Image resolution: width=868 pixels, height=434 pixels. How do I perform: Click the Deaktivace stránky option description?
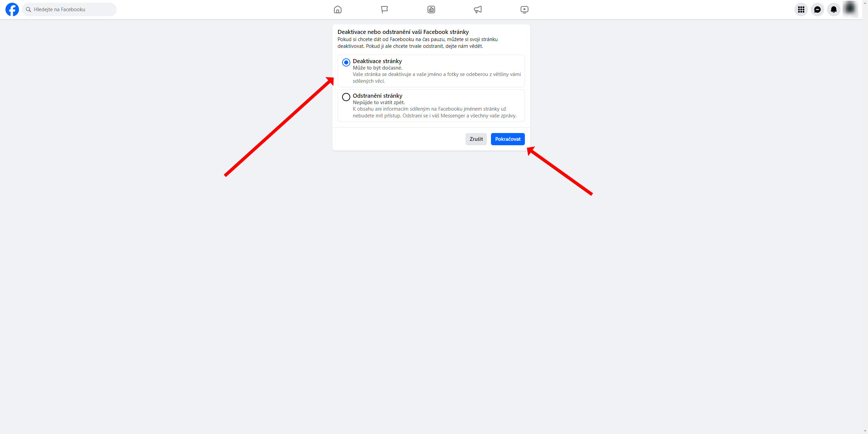point(437,78)
